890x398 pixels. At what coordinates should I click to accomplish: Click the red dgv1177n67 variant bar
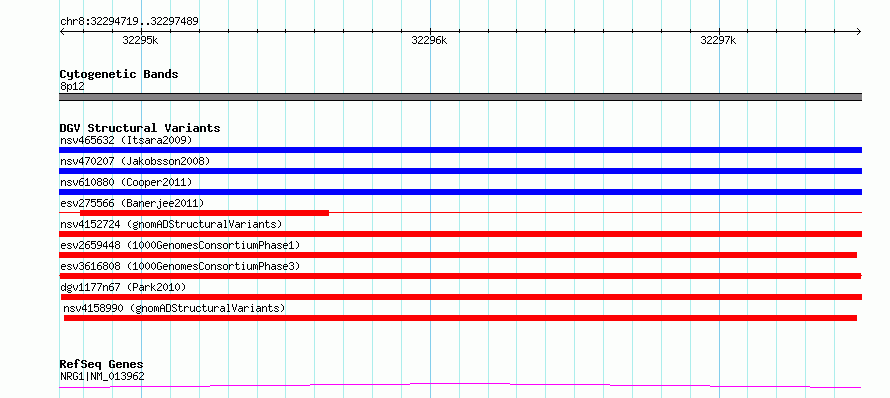[461, 297]
